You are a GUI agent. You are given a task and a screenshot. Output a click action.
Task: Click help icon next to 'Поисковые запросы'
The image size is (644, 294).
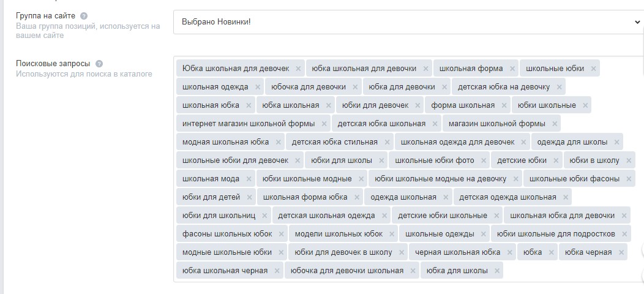tap(99, 64)
